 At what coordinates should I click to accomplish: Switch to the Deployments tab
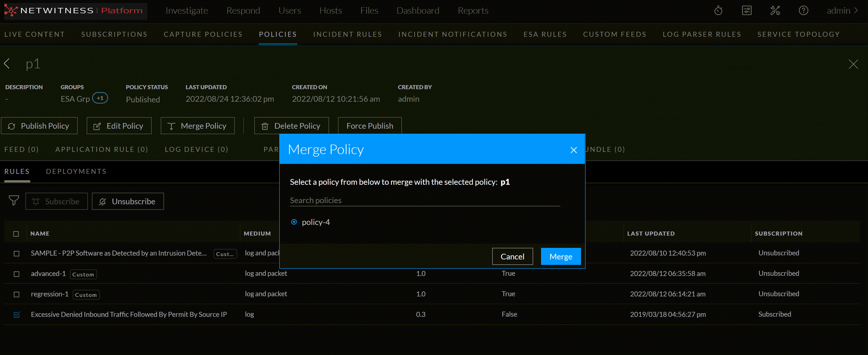pos(76,171)
